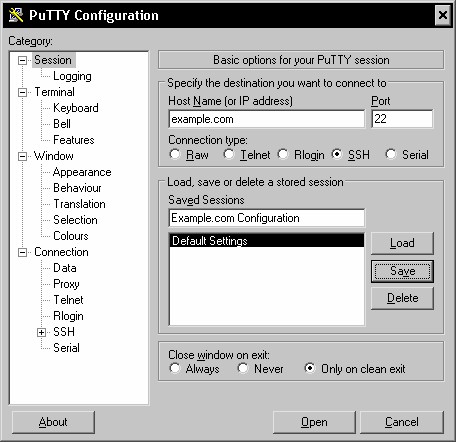This screenshot has height=442, width=456.
Task: Open the Telnet category in tree
Action: (68, 300)
